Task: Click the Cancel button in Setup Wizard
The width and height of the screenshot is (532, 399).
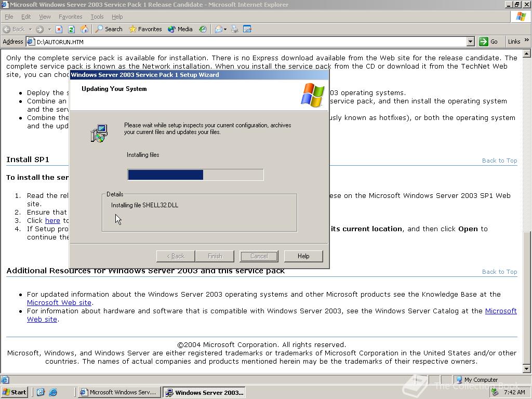Action: [x=259, y=256]
